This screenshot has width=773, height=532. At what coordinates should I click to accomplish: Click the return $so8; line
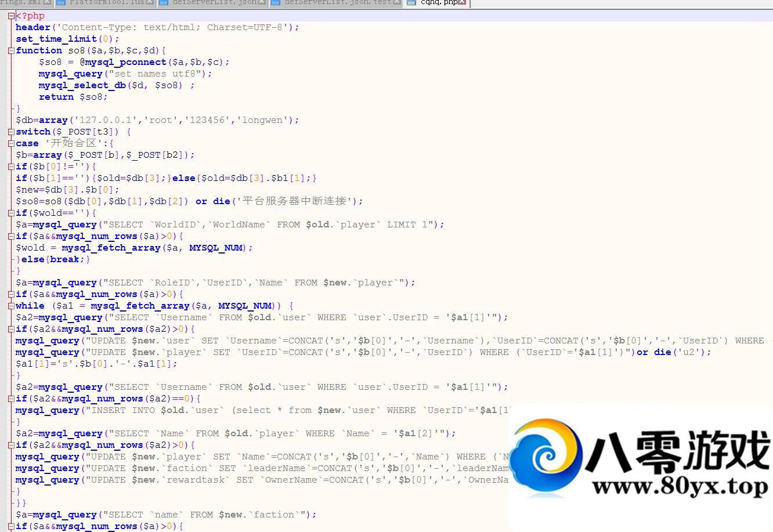pos(73,97)
